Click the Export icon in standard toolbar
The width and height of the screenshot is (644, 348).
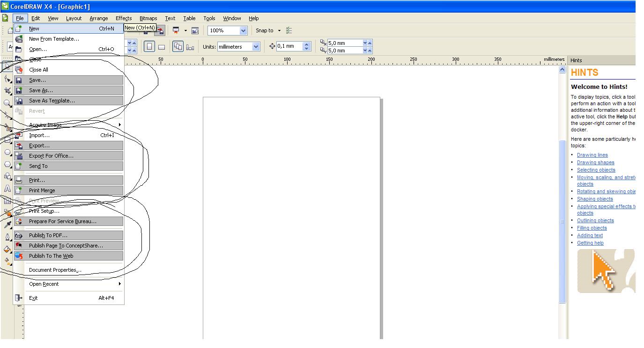tap(160, 30)
